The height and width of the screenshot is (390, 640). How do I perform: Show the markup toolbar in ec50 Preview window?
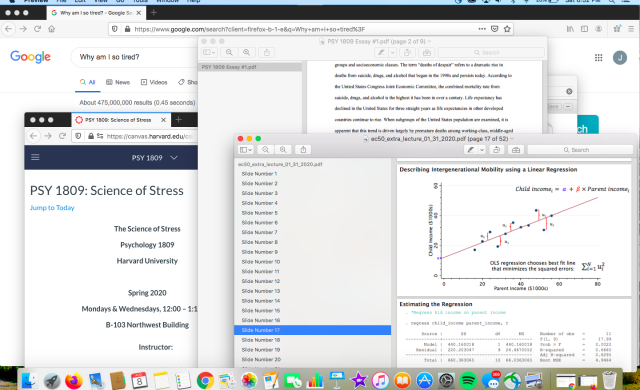click(x=516, y=150)
